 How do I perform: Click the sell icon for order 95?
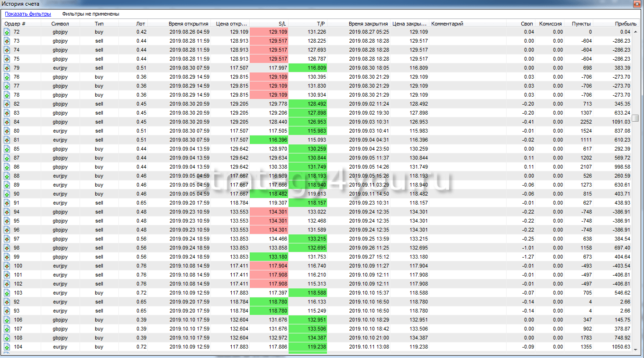[7, 221]
